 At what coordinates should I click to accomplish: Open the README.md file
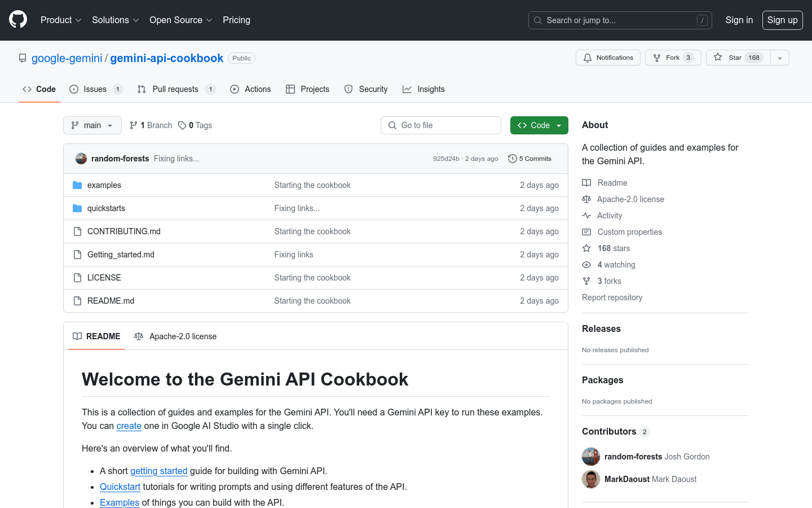pyautogui.click(x=111, y=301)
